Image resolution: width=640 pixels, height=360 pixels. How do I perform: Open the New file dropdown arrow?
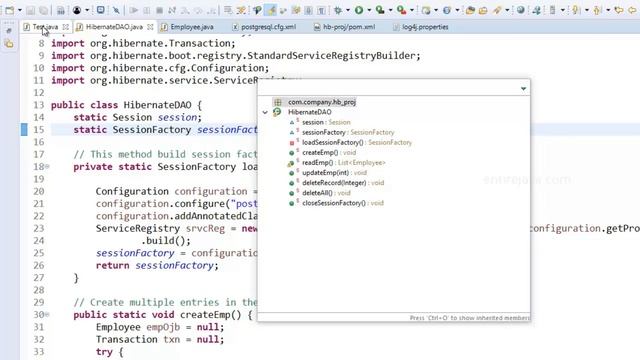[x=19, y=10]
